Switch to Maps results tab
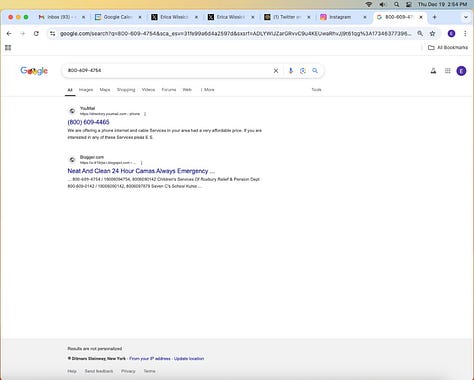 105,90
